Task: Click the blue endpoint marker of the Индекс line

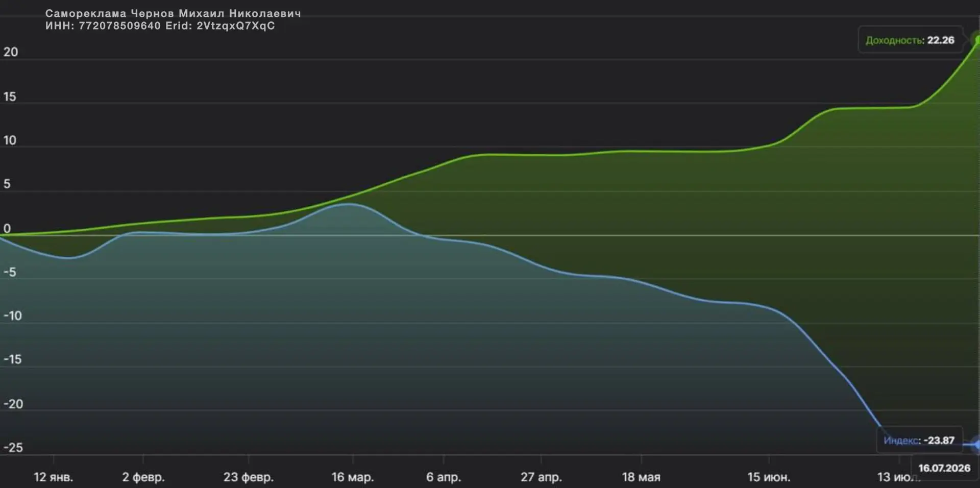Action: coord(976,445)
